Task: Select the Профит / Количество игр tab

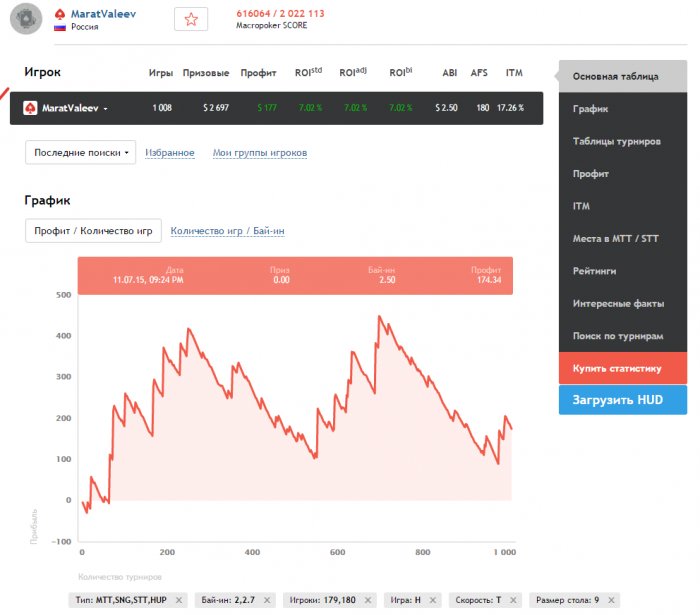Action: (x=93, y=231)
